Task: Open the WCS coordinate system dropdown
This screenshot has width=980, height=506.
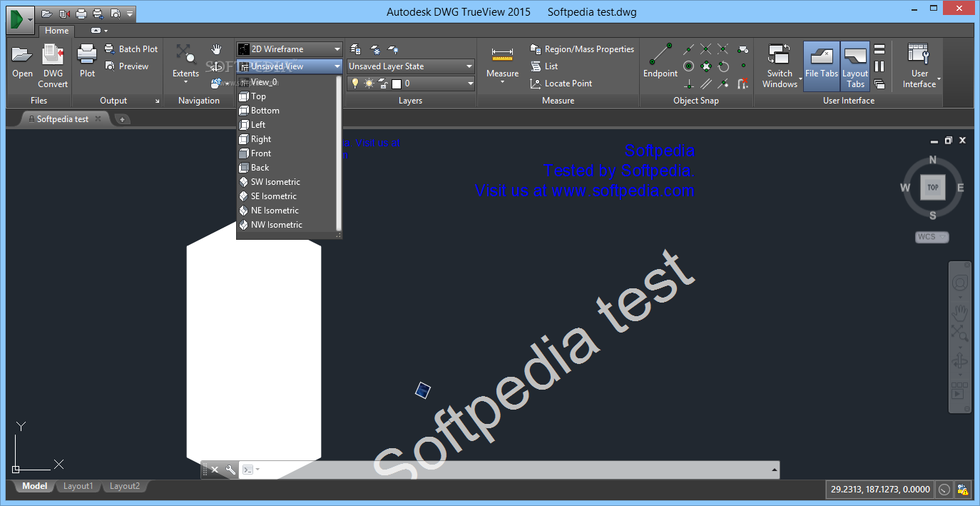Action: [932, 237]
